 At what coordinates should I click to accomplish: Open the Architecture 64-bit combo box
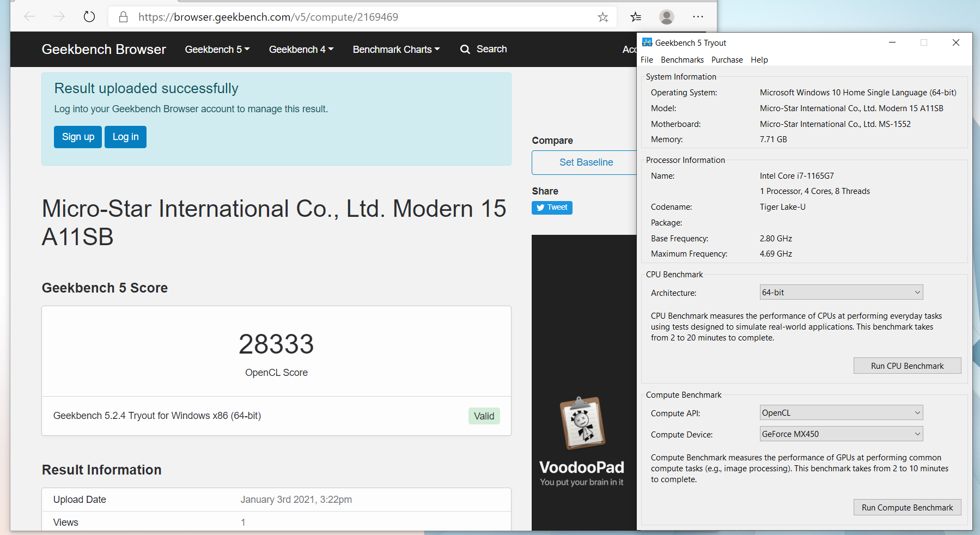coord(841,293)
